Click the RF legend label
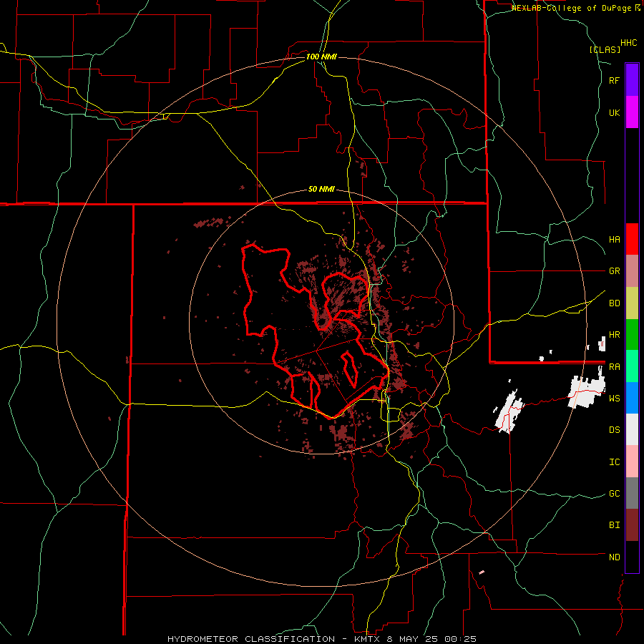Image resolution: width=644 pixels, height=644 pixels. [614, 80]
